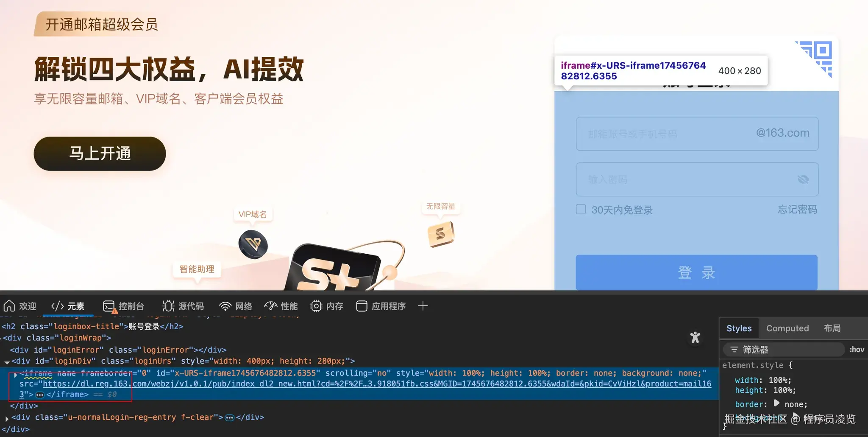
Task: Click the 马上开通 button
Action: tap(100, 154)
